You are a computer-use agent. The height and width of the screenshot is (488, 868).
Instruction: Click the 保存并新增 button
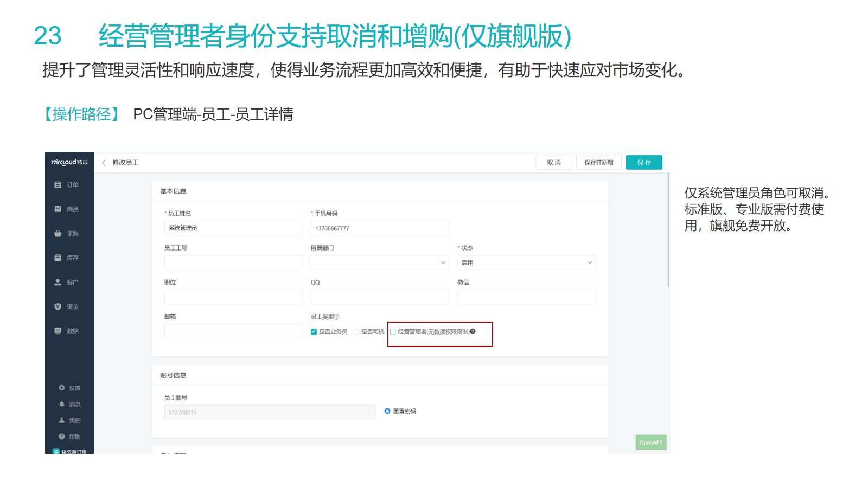pos(599,163)
